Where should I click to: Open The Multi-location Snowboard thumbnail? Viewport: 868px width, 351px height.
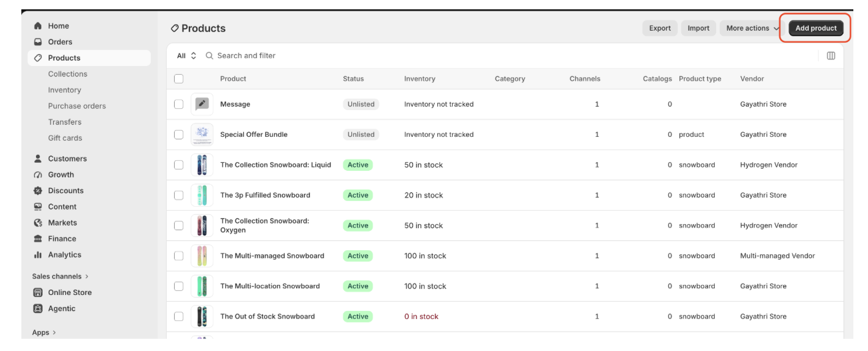(x=202, y=286)
